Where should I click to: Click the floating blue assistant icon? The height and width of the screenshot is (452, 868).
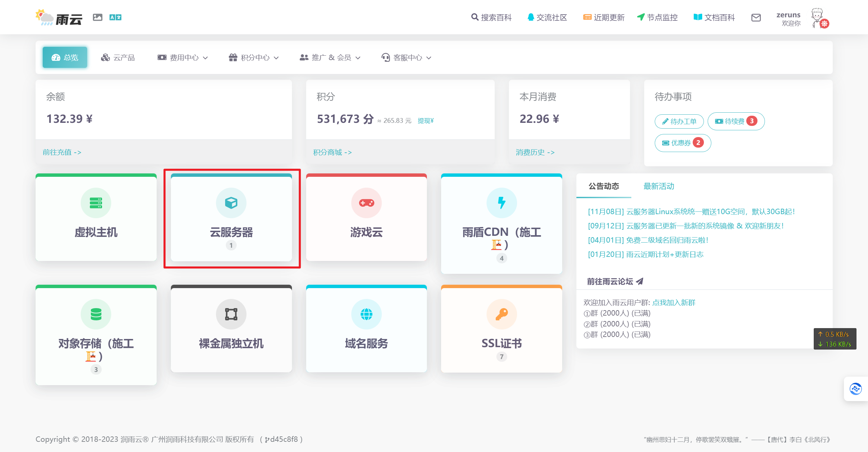855,389
